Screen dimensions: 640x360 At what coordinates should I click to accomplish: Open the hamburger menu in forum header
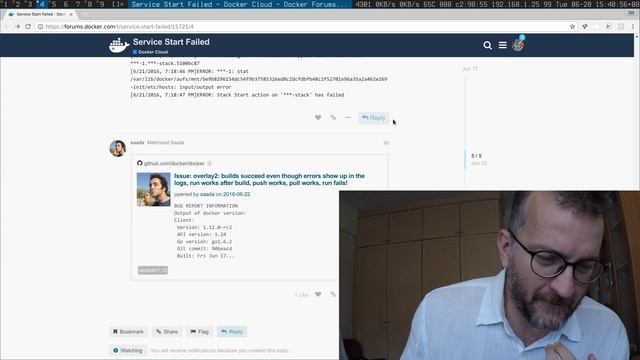(502, 45)
